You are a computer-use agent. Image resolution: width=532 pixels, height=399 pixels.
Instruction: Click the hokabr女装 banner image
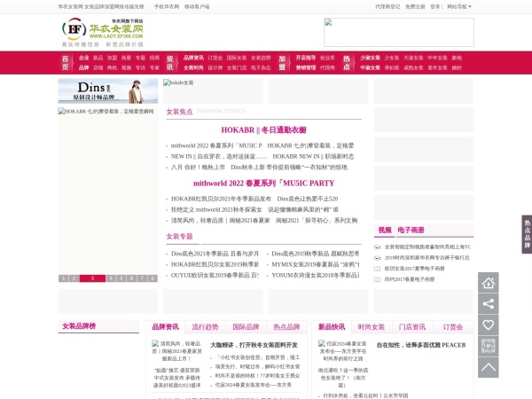(x=213, y=91)
